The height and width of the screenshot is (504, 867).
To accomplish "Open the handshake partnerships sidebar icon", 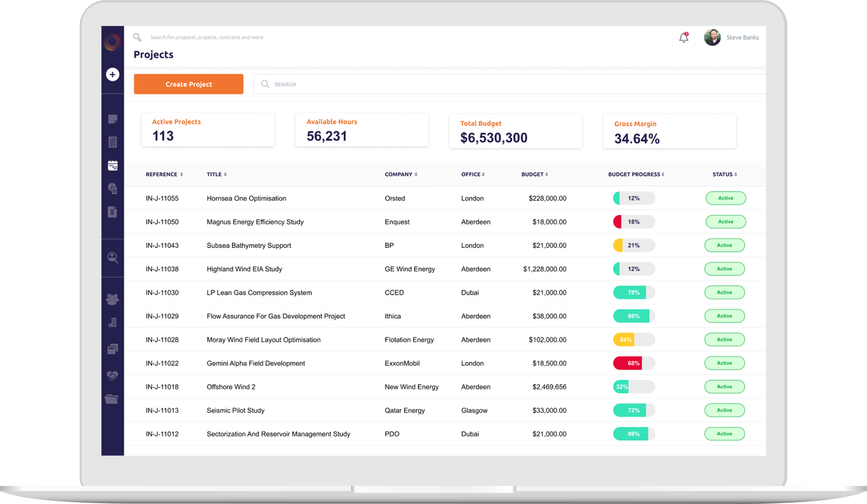I will 113,375.
